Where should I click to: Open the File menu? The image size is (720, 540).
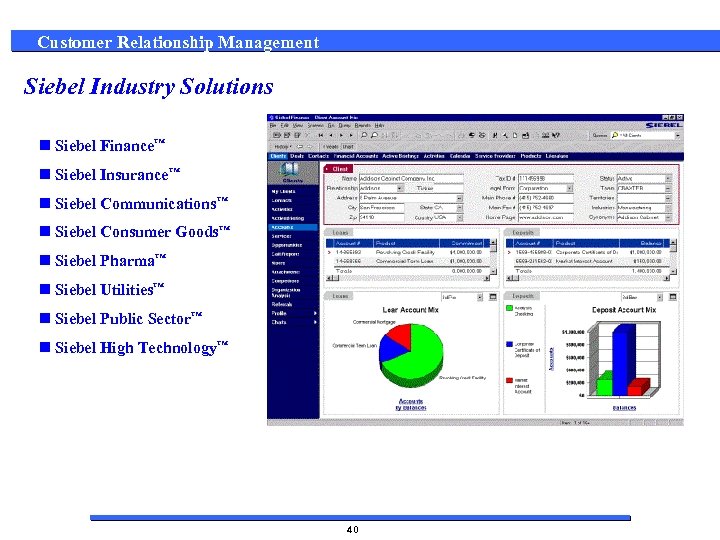point(273,125)
